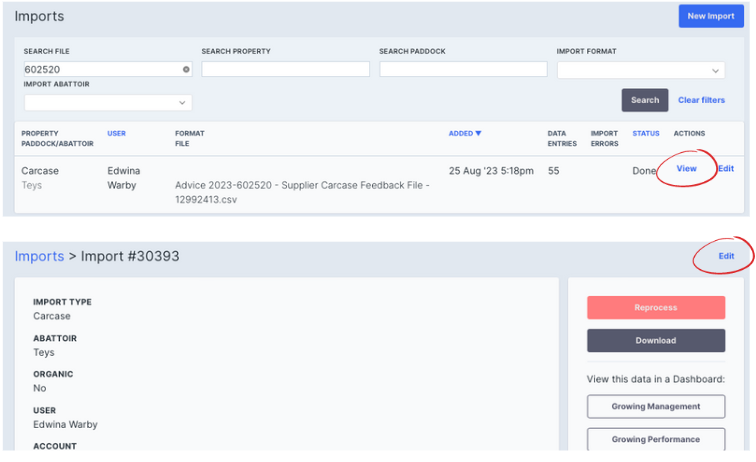Viewport: 756px width, 462px height.
Task: Click the Import #30393 heading text
Action: pyautogui.click(x=130, y=256)
